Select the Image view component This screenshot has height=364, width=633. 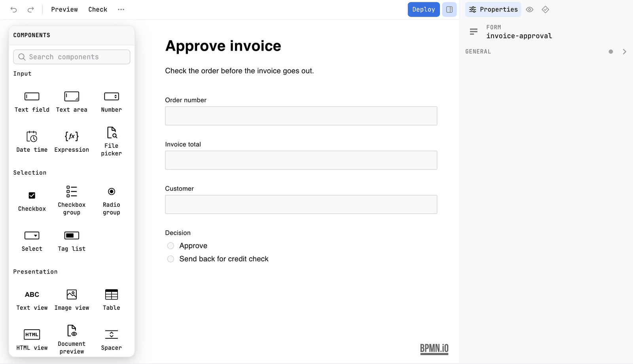(x=72, y=300)
